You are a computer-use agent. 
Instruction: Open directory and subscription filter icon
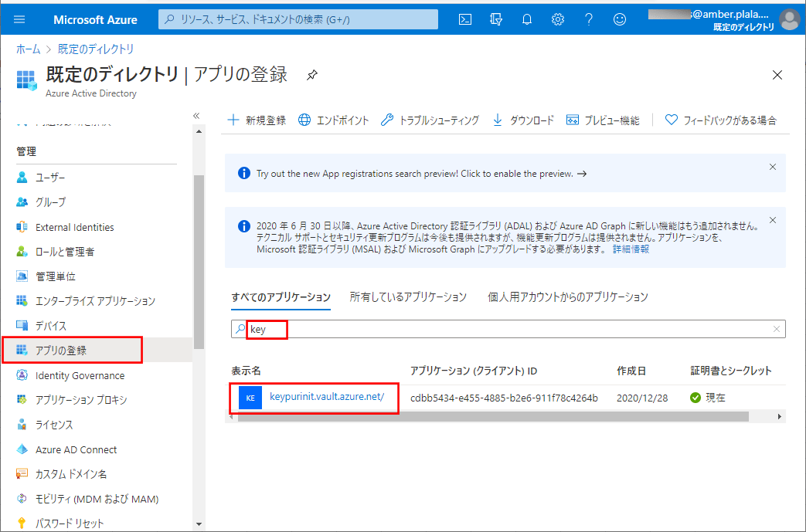[x=496, y=19]
